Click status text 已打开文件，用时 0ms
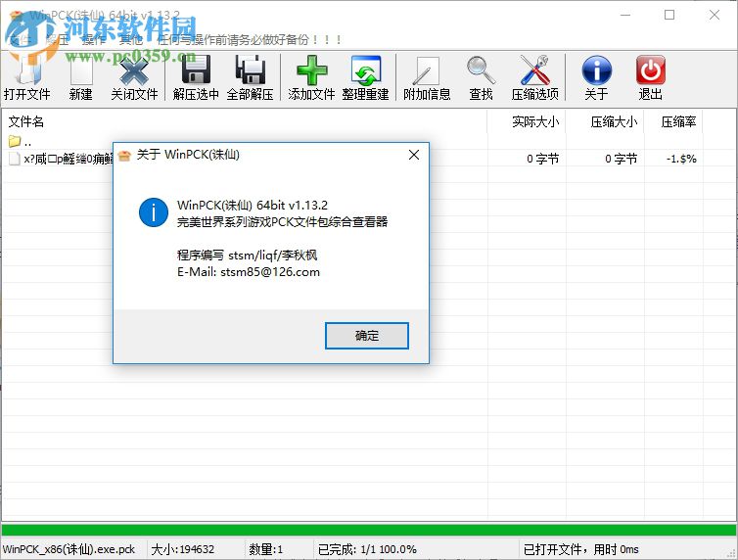 [x=580, y=549]
